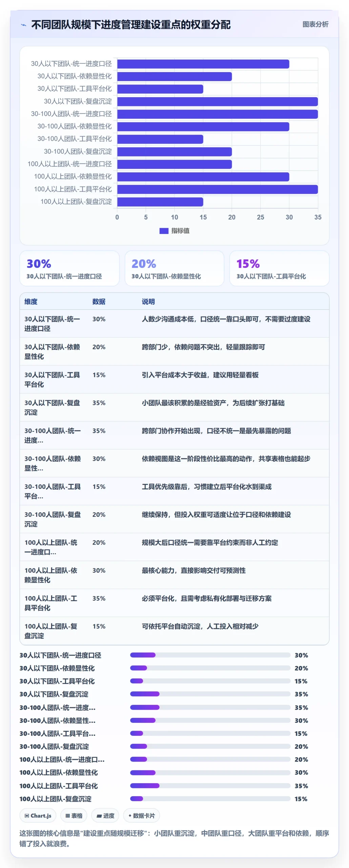The height and width of the screenshot is (868, 349).
Task: Click table text '继续保持，但投入权重可适度让位于口径和依赖建设'
Action: click(x=216, y=515)
